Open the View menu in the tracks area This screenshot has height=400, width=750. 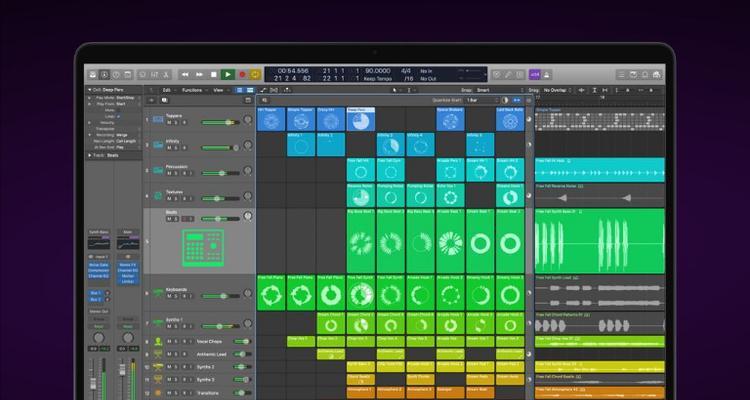pos(220,90)
